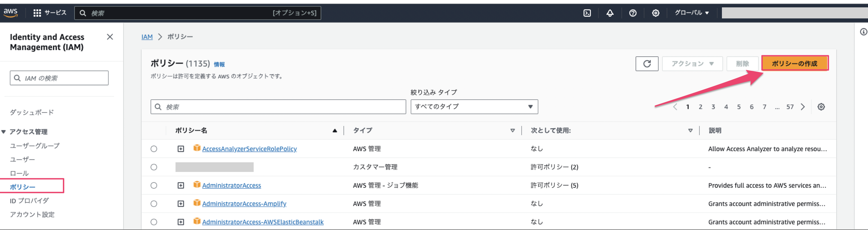Click the 削除 button
The height and width of the screenshot is (230, 868).
742,63
